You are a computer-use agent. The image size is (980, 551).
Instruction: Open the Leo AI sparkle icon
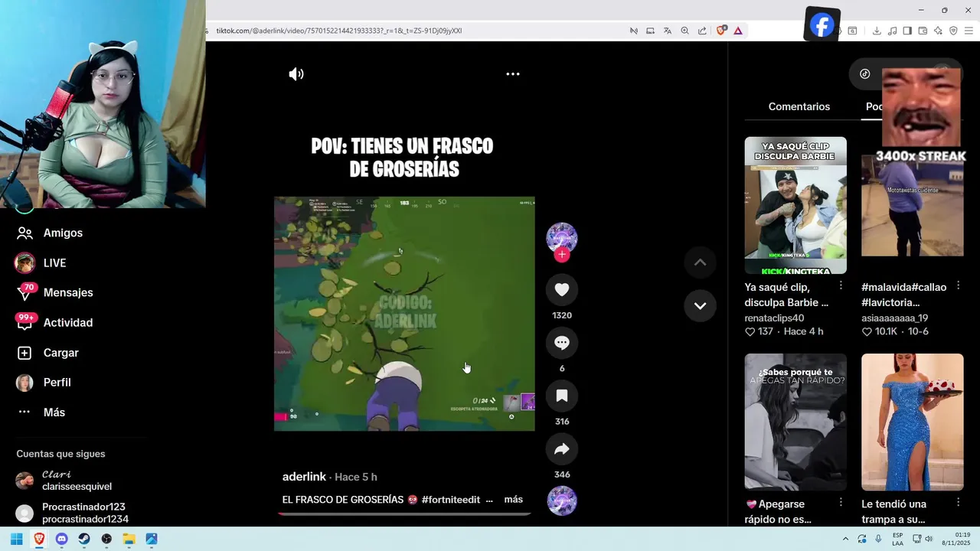tap(938, 31)
